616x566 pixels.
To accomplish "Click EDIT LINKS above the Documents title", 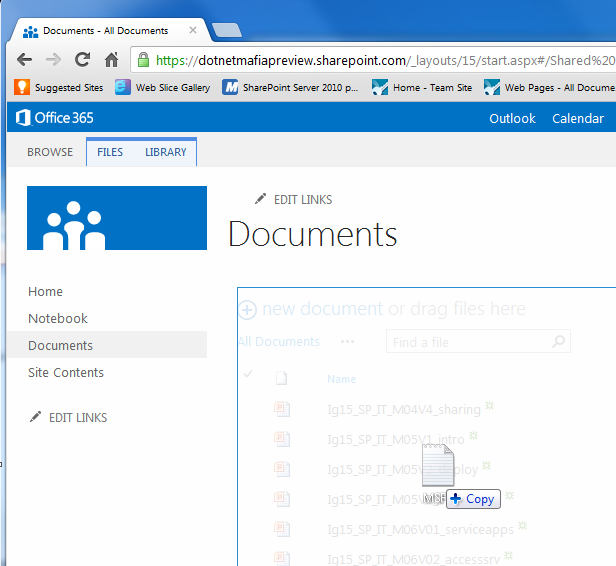I will pos(303,200).
